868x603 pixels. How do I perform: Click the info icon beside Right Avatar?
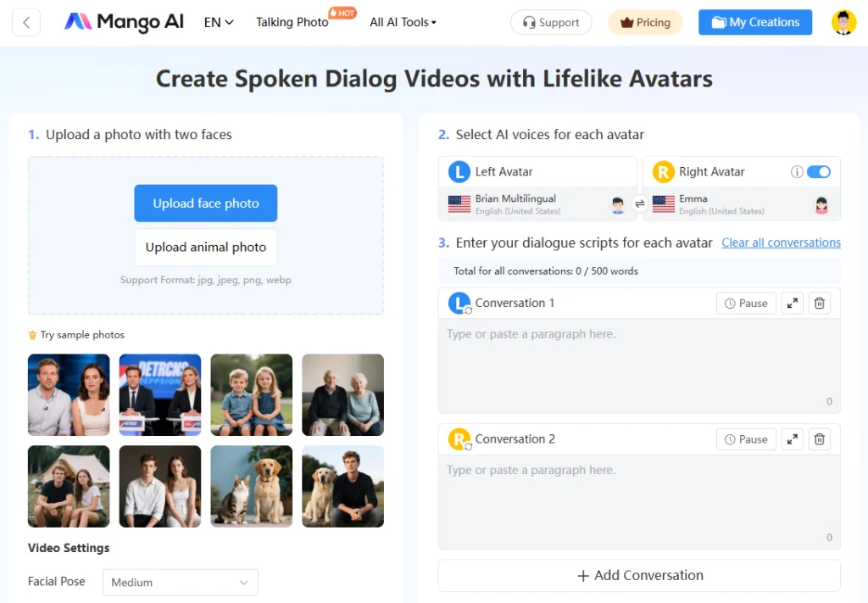[x=796, y=171]
